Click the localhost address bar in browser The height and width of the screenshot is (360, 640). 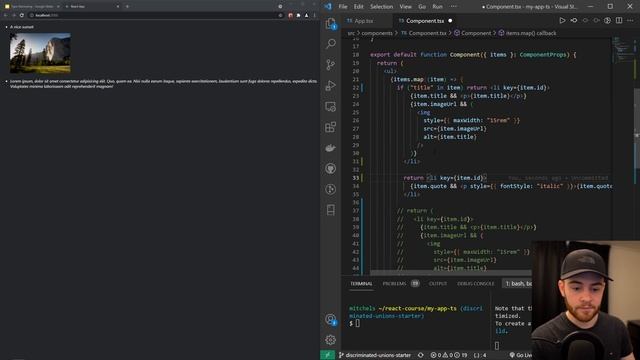pyautogui.click(x=155, y=15)
